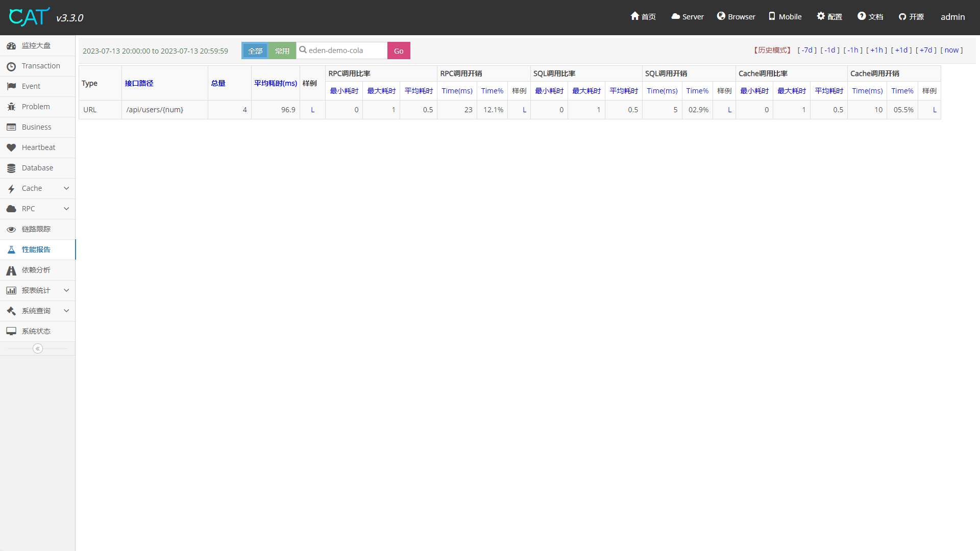Toggle the 常用 filter button

[282, 51]
